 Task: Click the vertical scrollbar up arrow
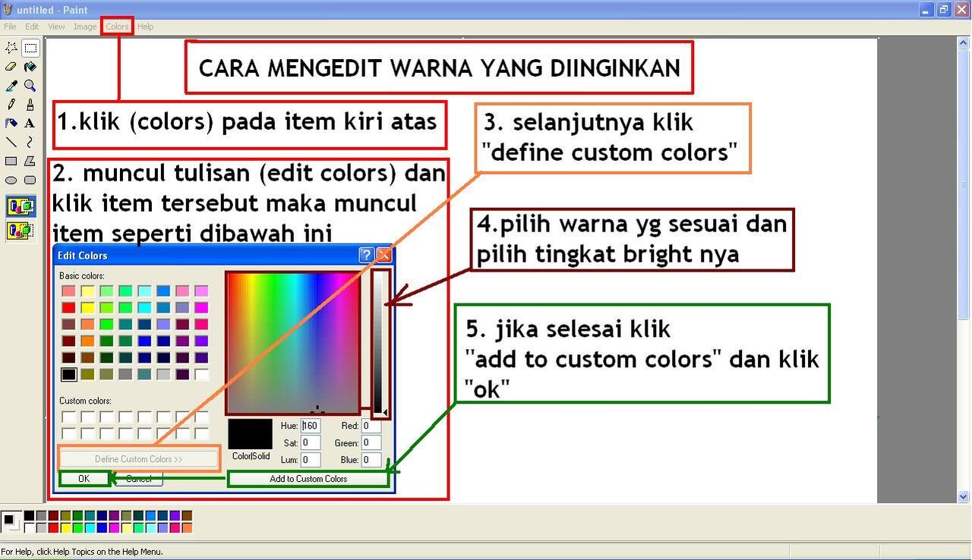[x=964, y=42]
